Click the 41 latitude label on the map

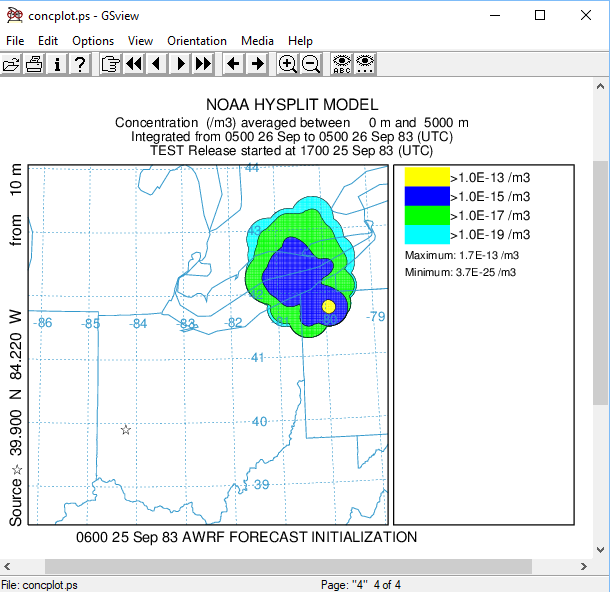(x=258, y=357)
